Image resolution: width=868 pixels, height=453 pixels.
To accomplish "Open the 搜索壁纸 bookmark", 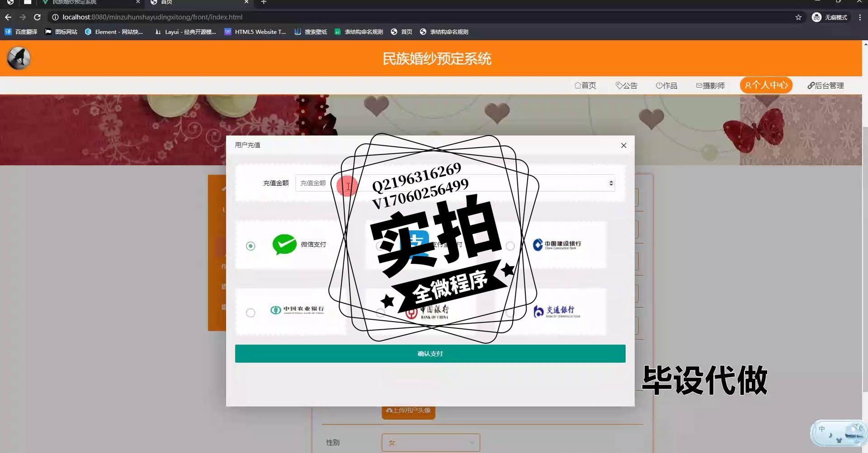I will tap(311, 32).
